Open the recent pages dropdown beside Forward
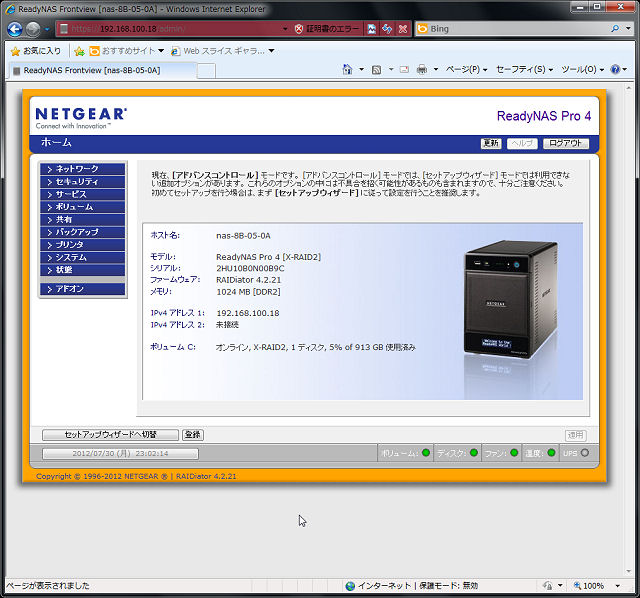640x598 pixels. coord(47,29)
